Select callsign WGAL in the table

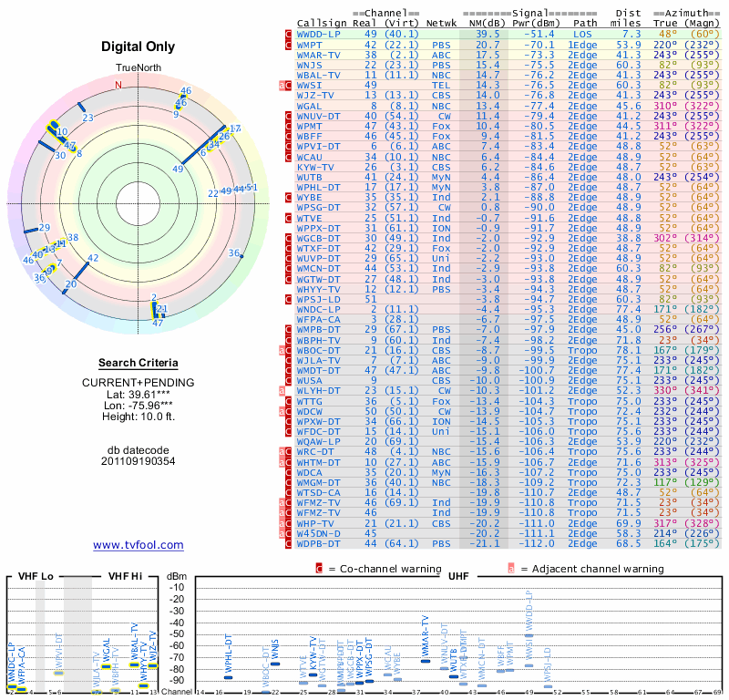tap(310, 106)
